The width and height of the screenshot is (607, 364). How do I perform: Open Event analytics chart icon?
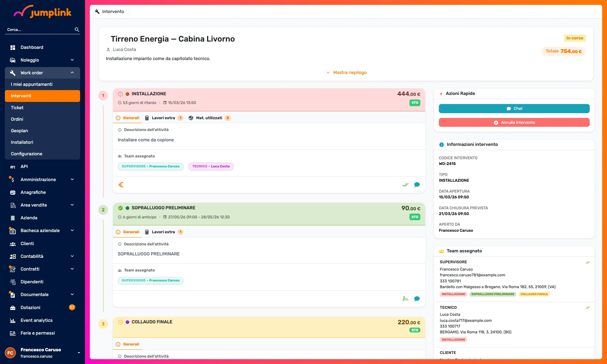pos(13,320)
